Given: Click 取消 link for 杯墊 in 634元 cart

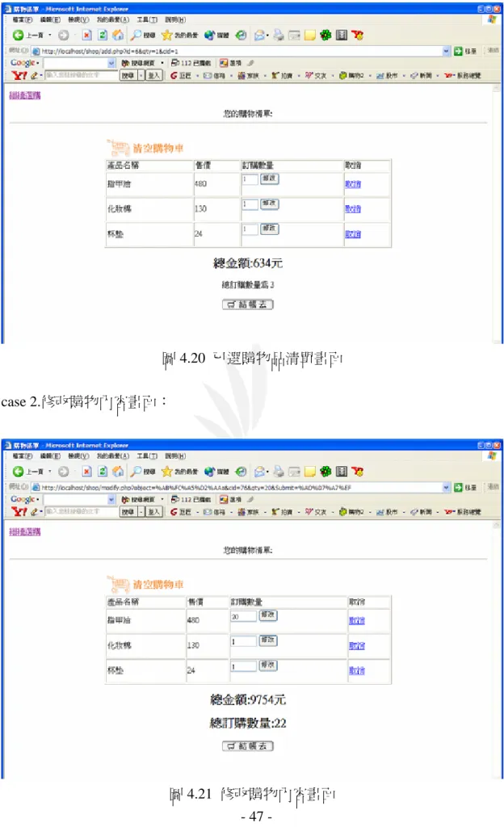Looking at the screenshot, I should (353, 233).
